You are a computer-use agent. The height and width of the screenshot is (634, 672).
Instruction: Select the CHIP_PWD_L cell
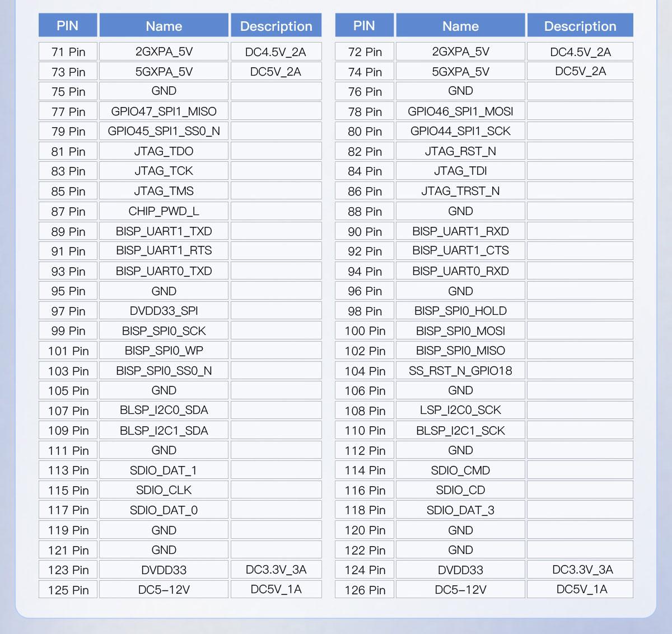(x=164, y=211)
